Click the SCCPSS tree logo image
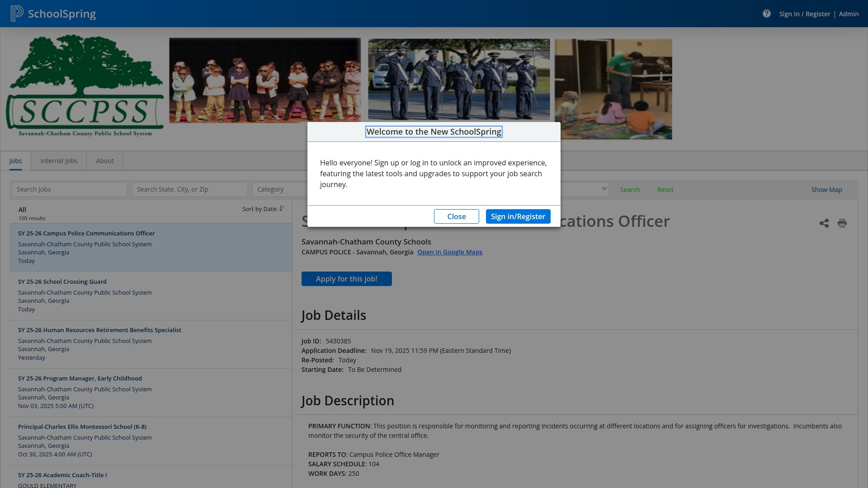868x488 pixels. tap(85, 86)
